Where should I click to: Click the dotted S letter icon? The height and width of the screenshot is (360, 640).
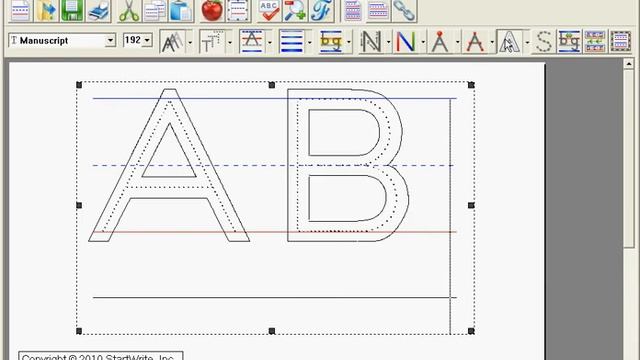tap(544, 41)
